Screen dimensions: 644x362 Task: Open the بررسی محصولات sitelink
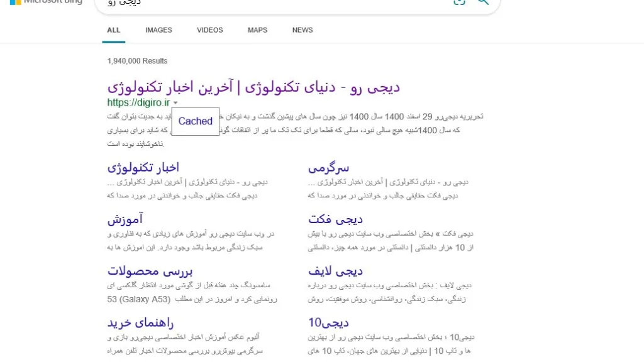[x=150, y=271]
